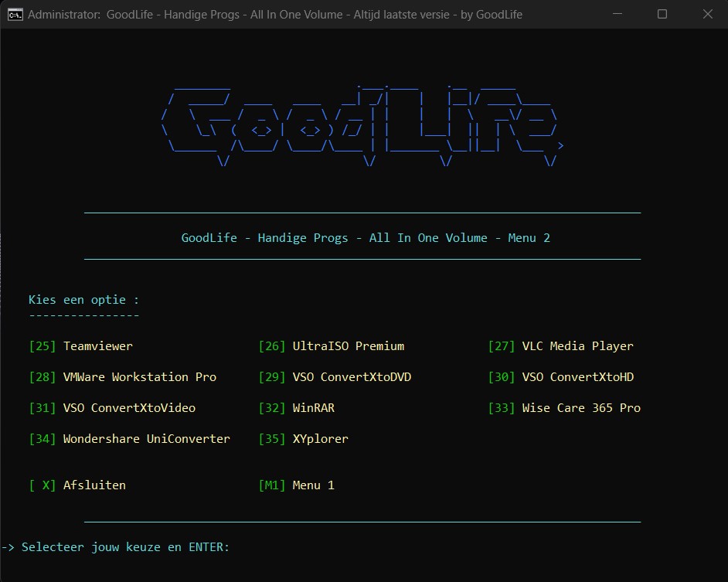Click the [ X] key label
The image size is (728, 582).
[x=43, y=485]
